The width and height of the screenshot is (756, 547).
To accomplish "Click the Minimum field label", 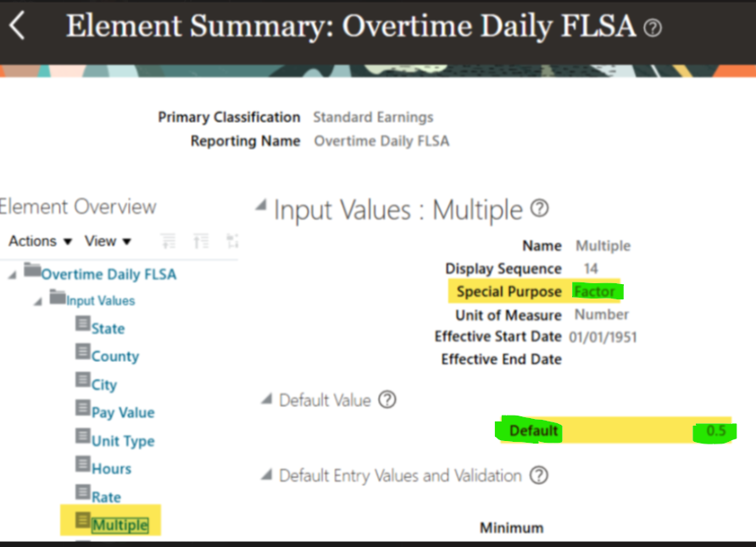I will pyautogui.click(x=512, y=527).
